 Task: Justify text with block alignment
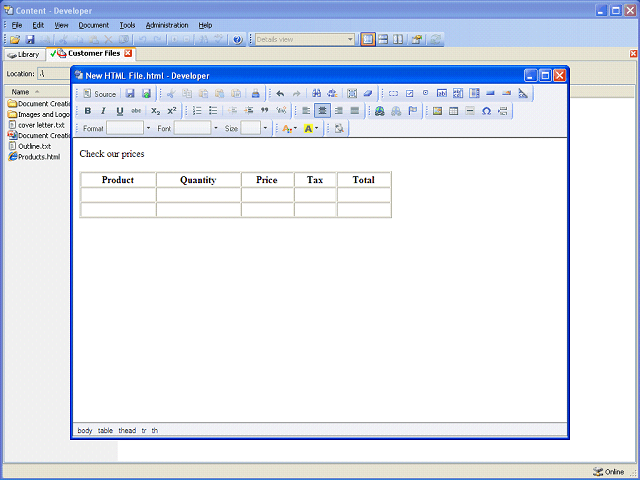355,111
